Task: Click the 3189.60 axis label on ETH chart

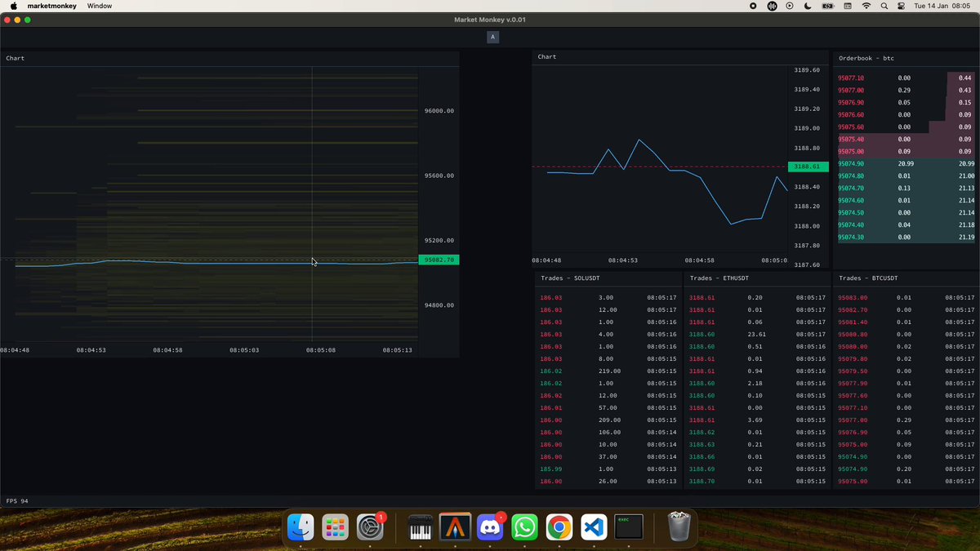Action: (808, 70)
